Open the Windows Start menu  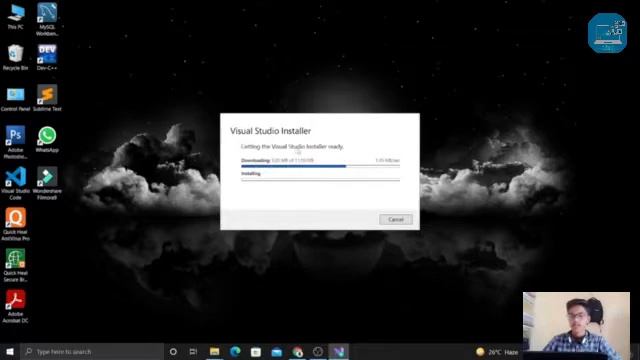click(x=10, y=351)
